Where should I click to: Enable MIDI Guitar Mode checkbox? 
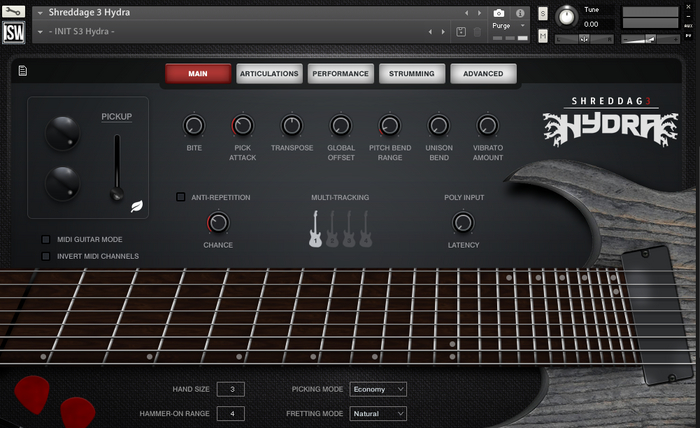pos(46,240)
